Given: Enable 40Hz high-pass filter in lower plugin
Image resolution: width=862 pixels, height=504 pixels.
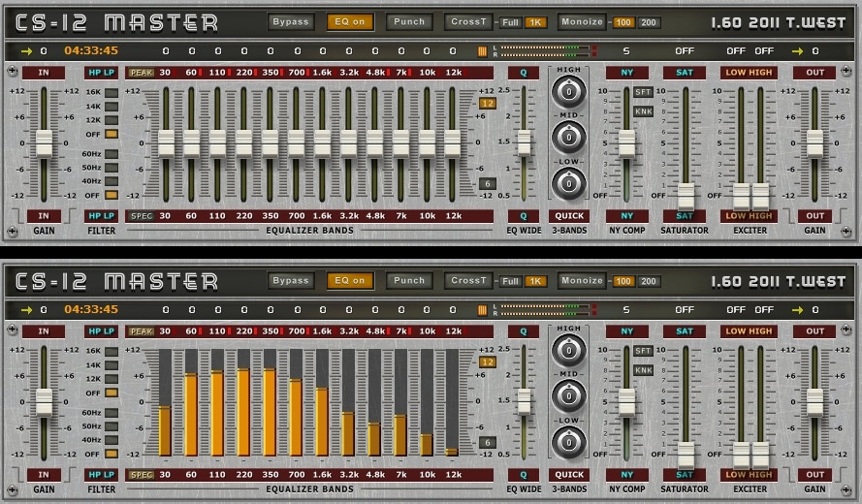Looking at the screenshot, I should [112, 440].
